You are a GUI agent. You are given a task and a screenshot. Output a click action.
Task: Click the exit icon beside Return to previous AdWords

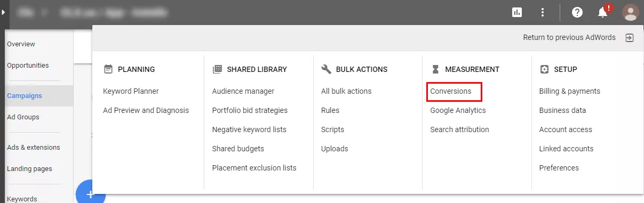[630, 38]
